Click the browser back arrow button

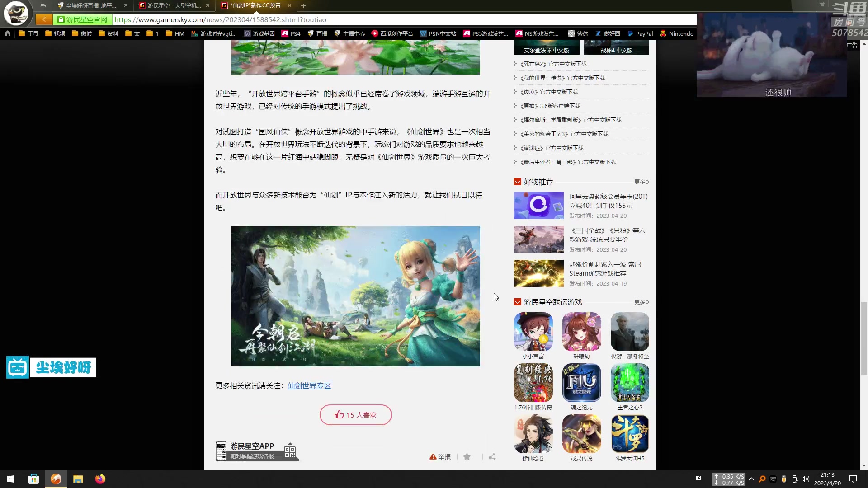click(x=43, y=5)
